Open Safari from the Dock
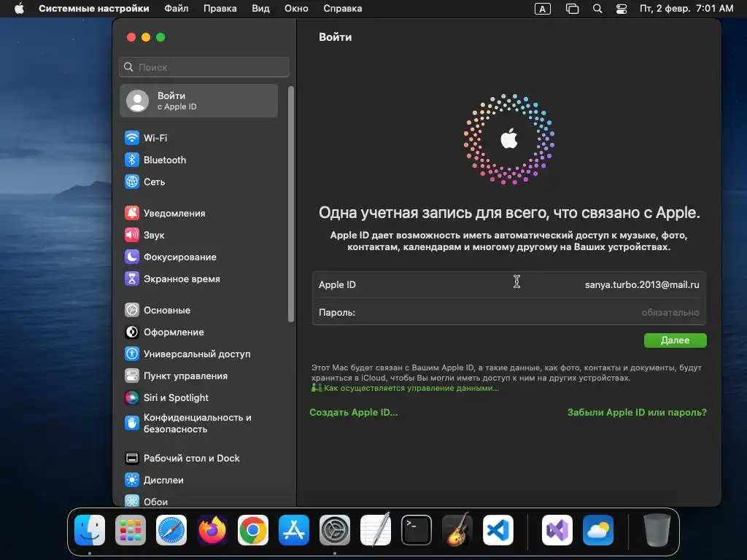The width and height of the screenshot is (747, 560). coord(171,530)
